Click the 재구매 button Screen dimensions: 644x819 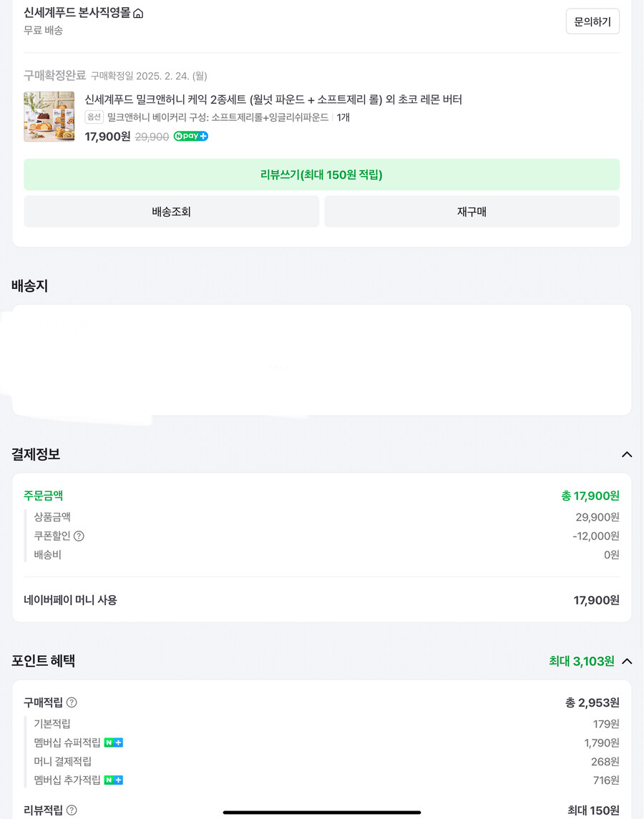pos(472,211)
